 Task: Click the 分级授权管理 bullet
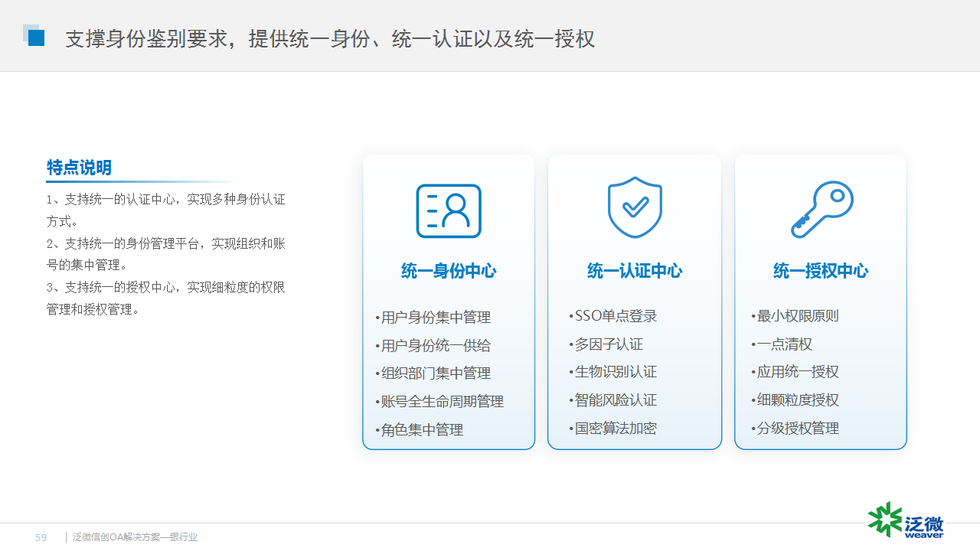click(795, 429)
